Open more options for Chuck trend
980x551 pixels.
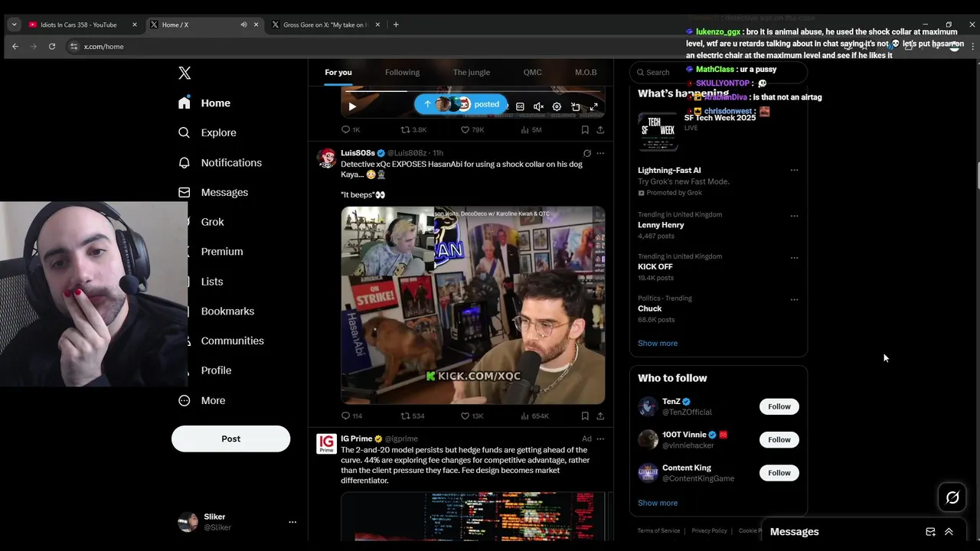[794, 300]
